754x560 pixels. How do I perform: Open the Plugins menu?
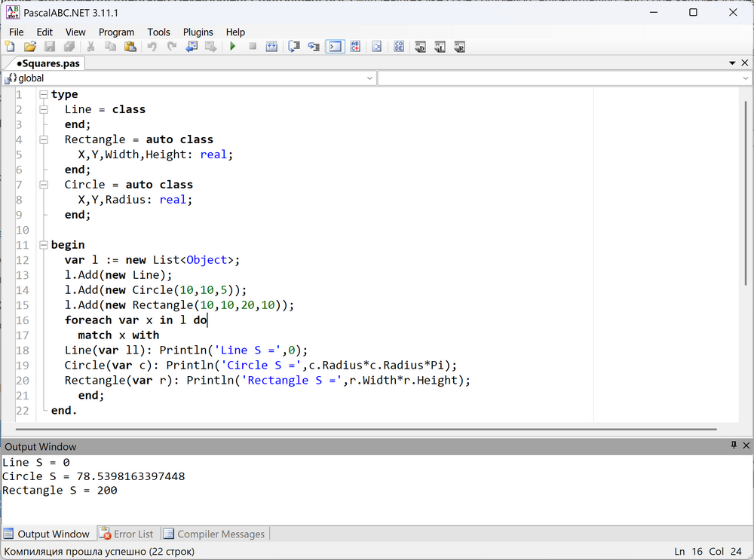tap(198, 32)
